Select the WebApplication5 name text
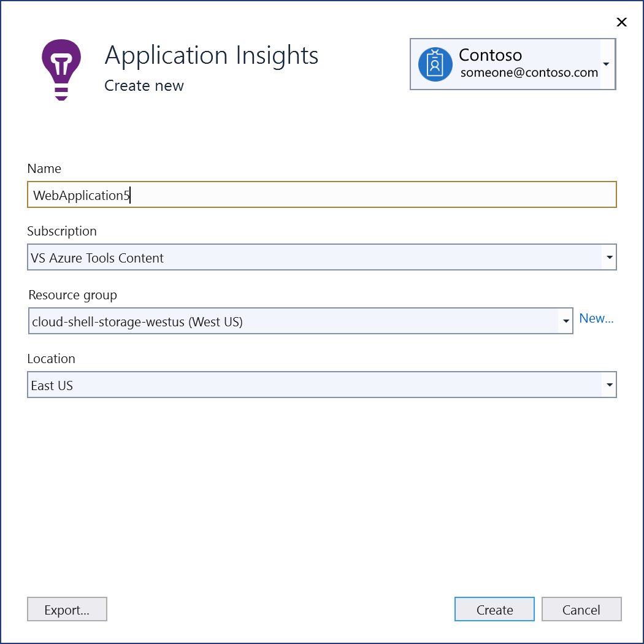 (x=79, y=195)
